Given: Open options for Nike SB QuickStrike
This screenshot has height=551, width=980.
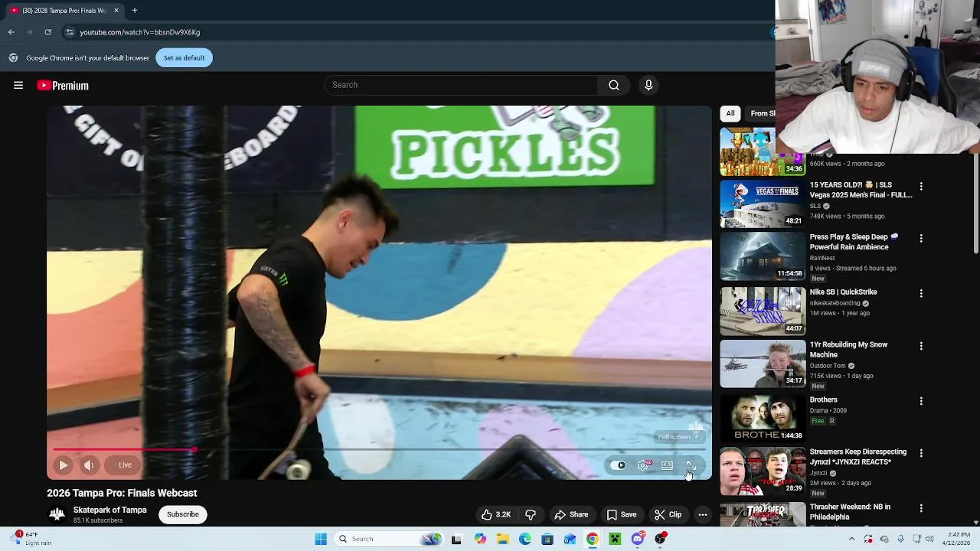Looking at the screenshot, I should tap(921, 293).
